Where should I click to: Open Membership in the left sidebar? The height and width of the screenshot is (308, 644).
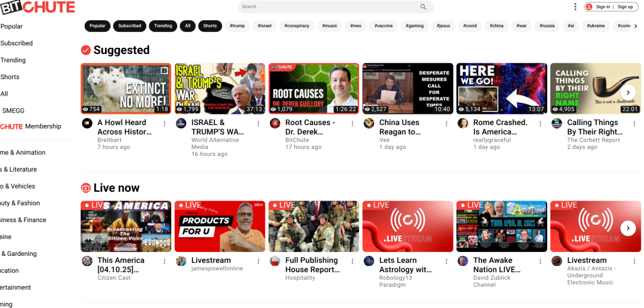tap(31, 126)
